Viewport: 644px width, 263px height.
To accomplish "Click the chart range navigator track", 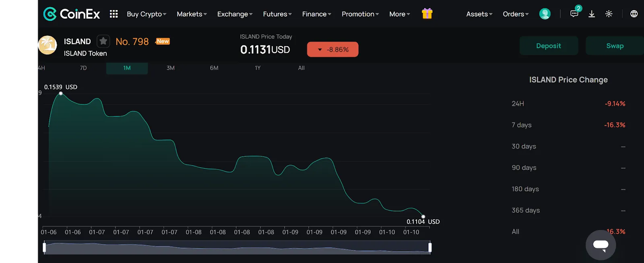I will tap(237, 247).
